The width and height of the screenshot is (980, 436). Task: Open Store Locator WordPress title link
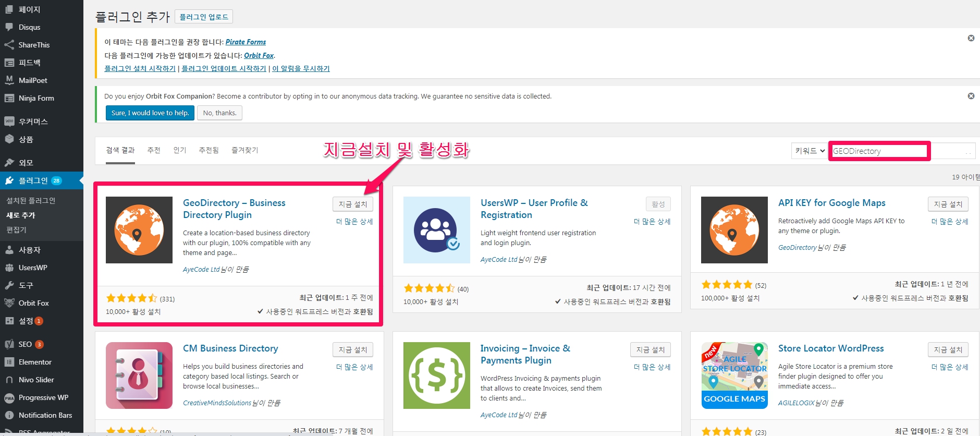[x=831, y=348]
